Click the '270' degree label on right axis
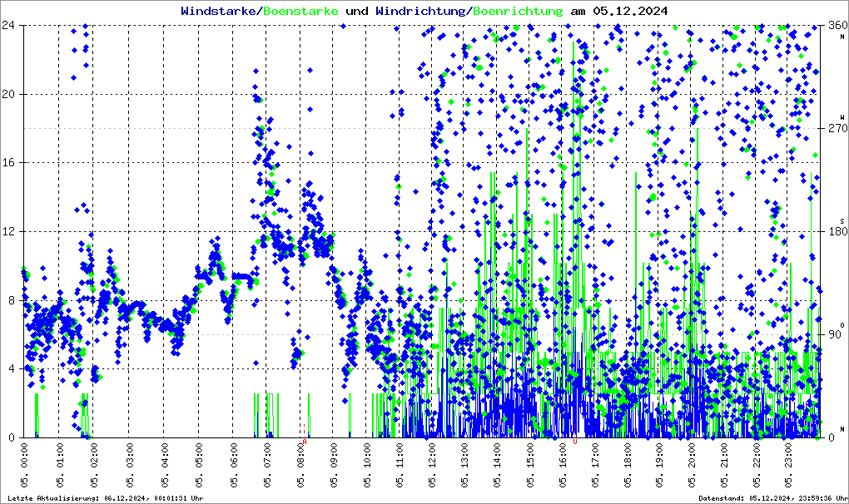This screenshot has width=849, height=504. pos(835,129)
